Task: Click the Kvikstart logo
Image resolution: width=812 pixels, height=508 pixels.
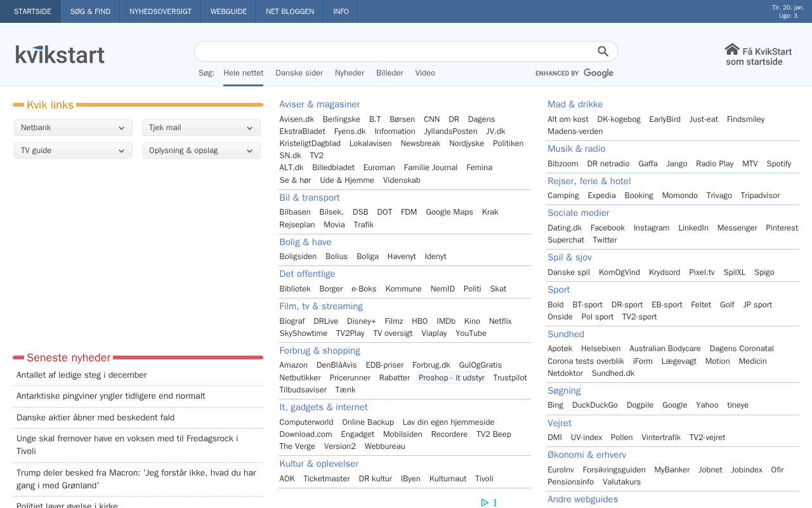Action: point(60,55)
